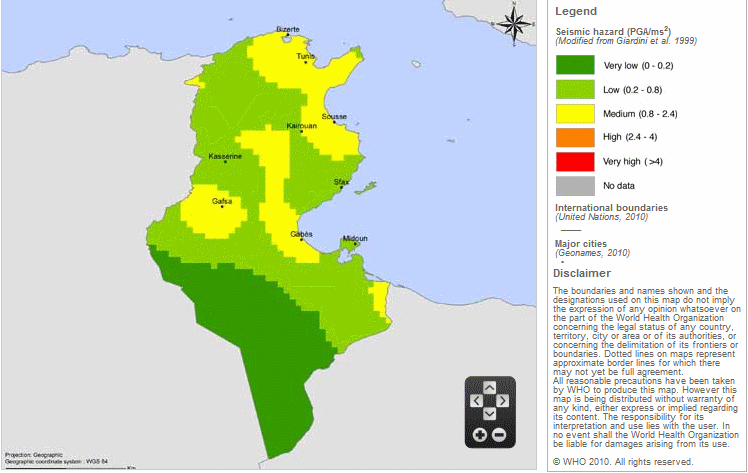Click the High (2.4 - 4) label
The height and width of the screenshot is (473, 748).
[x=630, y=137]
